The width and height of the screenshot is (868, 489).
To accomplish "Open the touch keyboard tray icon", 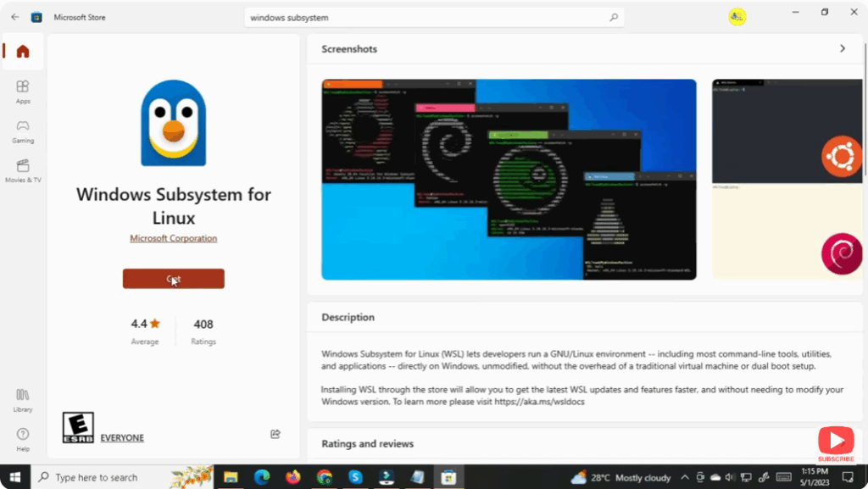I will (783, 477).
